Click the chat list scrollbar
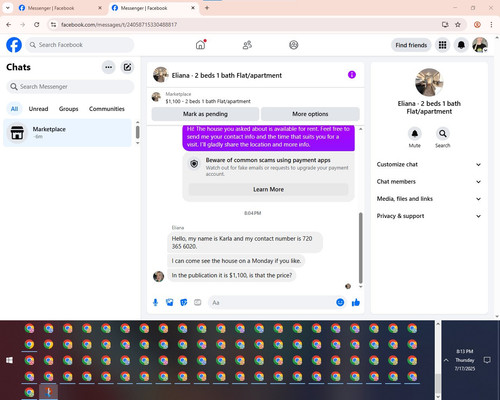Viewport: 500px width, 400px height. pyautogui.click(x=137, y=132)
